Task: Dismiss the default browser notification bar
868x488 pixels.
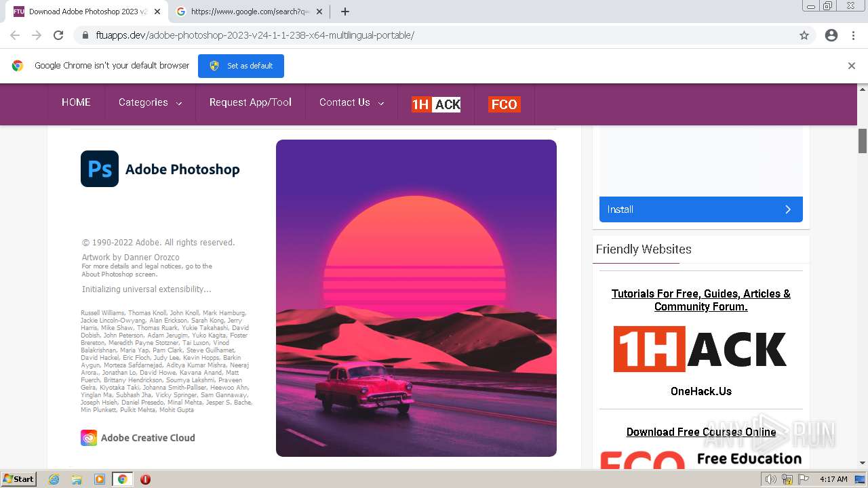Action: pyautogui.click(x=852, y=66)
